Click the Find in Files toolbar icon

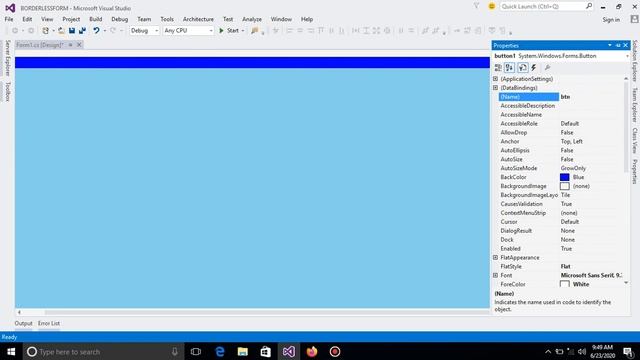(255, 31)
